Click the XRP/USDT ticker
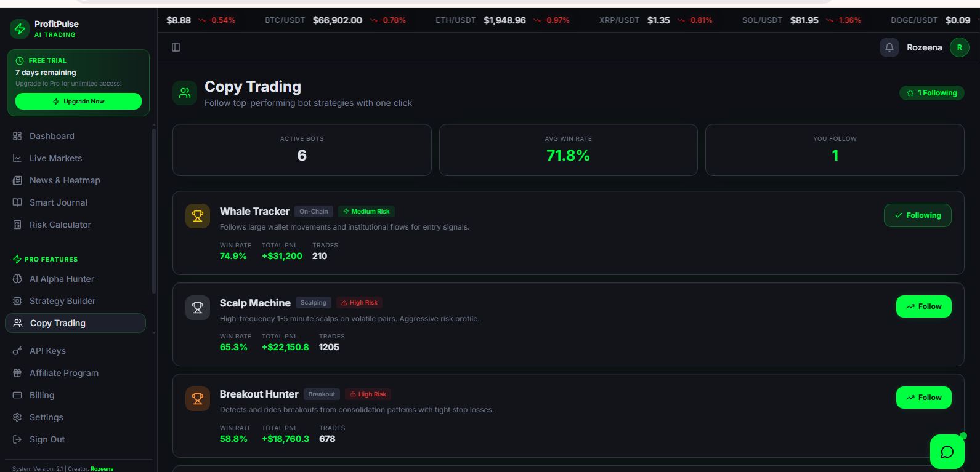Image resolution: width=980 pixels, height=472 pixels. pos(655,20)
